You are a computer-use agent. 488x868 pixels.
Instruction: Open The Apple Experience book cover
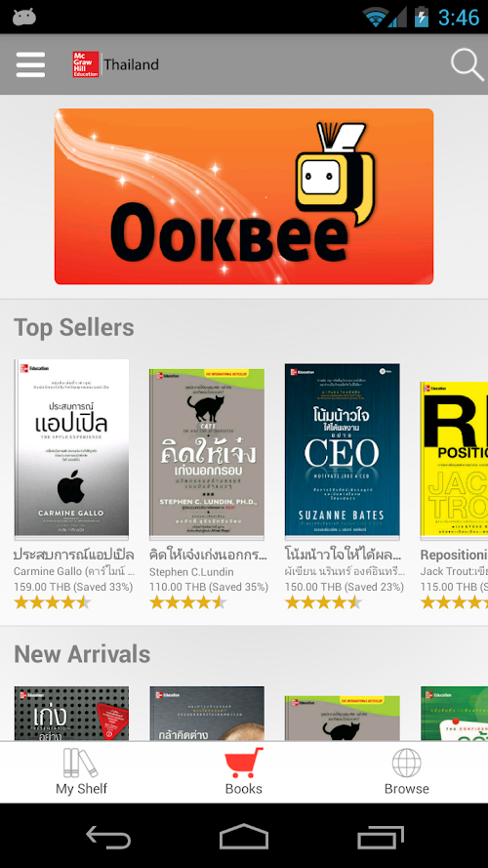(71, 449)
